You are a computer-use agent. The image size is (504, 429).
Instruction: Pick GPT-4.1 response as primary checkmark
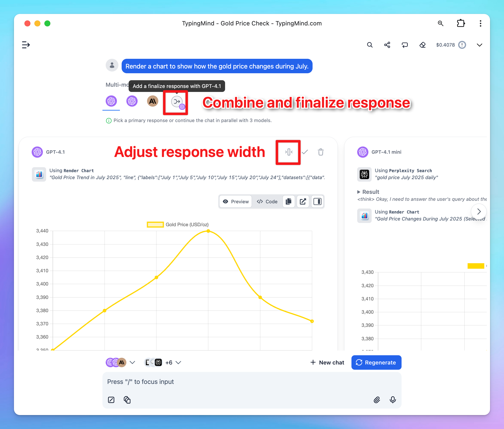[305, 152]
